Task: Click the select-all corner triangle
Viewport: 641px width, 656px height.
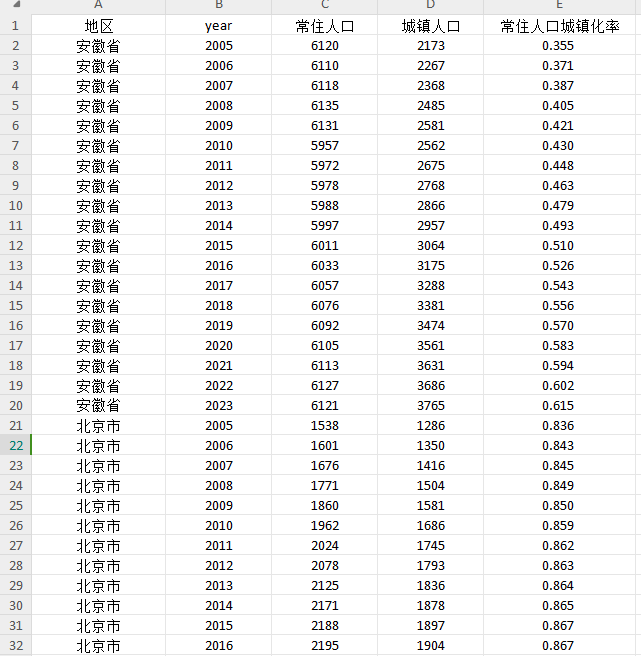Action: tap(15, 6)
